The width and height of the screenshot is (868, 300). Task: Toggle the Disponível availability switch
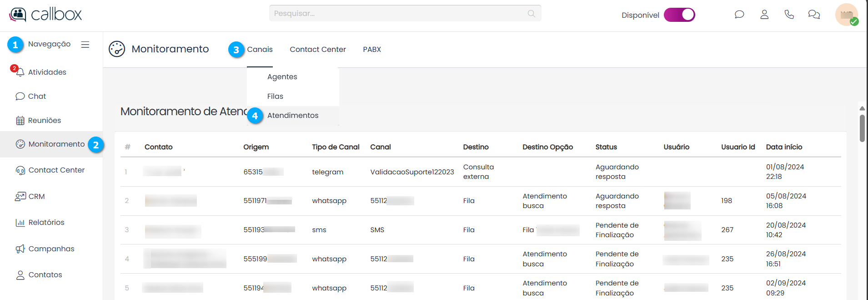679,15
